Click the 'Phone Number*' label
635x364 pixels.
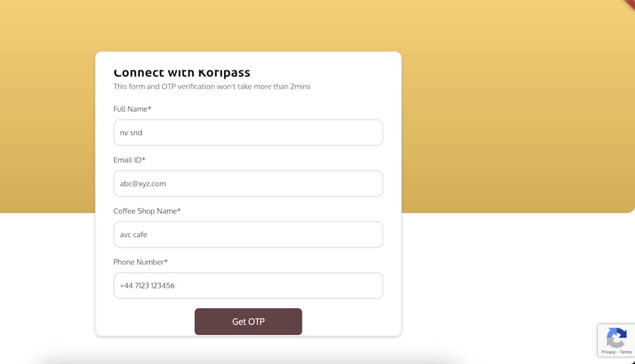click(140, 262)
